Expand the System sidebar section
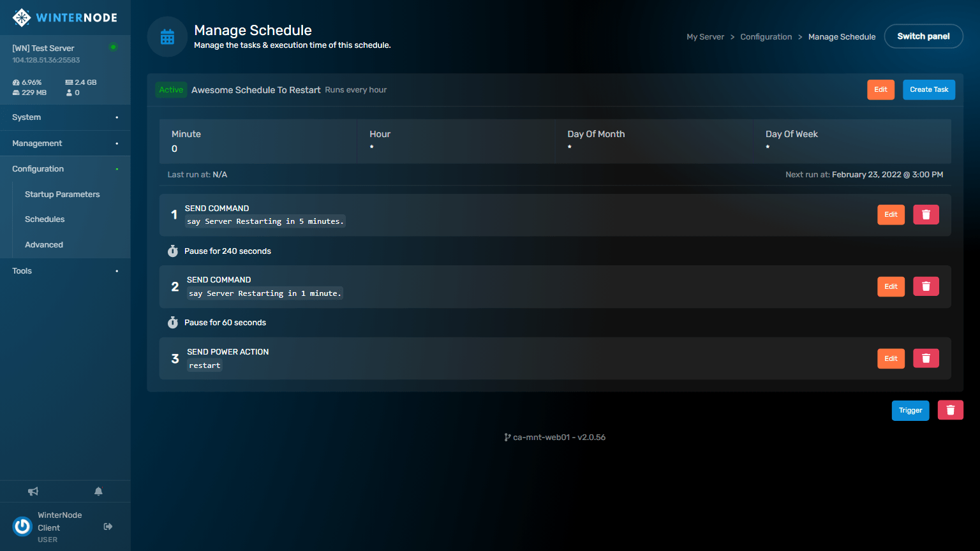This screenshot has height=551, width=980. (x=65, y=117)
